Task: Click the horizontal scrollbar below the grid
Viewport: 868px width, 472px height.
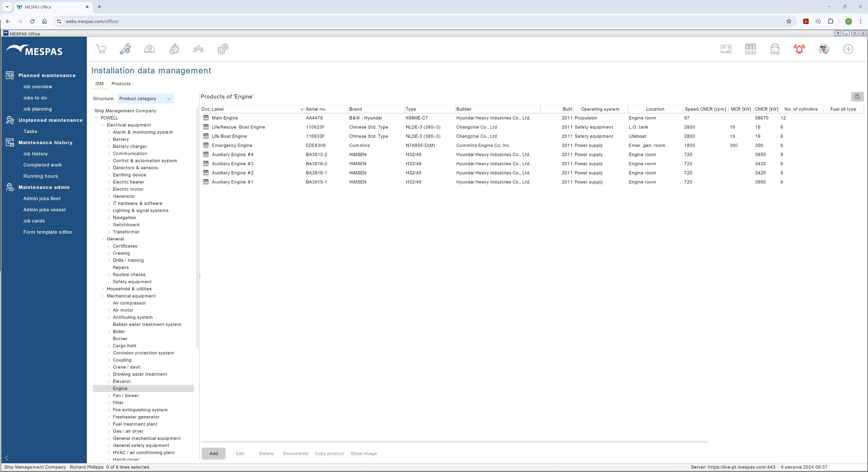Action: point(454,442)
